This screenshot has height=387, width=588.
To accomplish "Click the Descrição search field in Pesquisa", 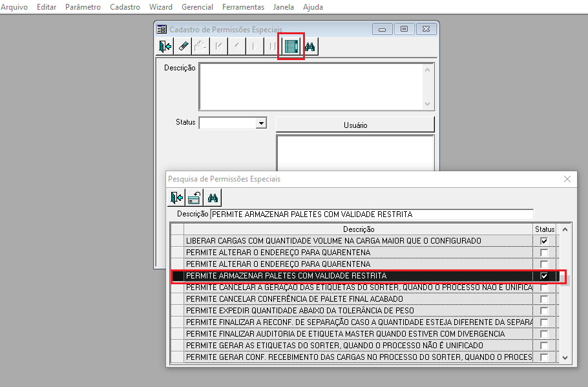I will (x=372, y=214).
